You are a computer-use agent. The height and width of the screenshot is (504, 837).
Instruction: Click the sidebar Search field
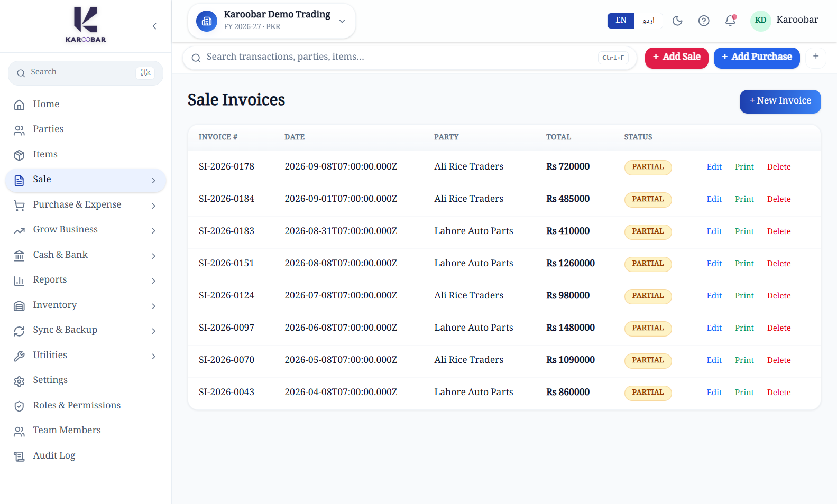(86, 73)
